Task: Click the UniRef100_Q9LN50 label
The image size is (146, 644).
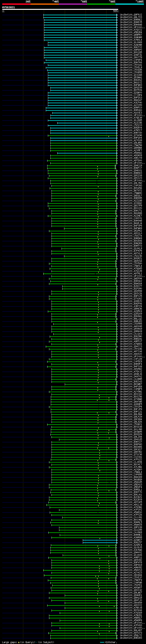Action: (131, 143)
